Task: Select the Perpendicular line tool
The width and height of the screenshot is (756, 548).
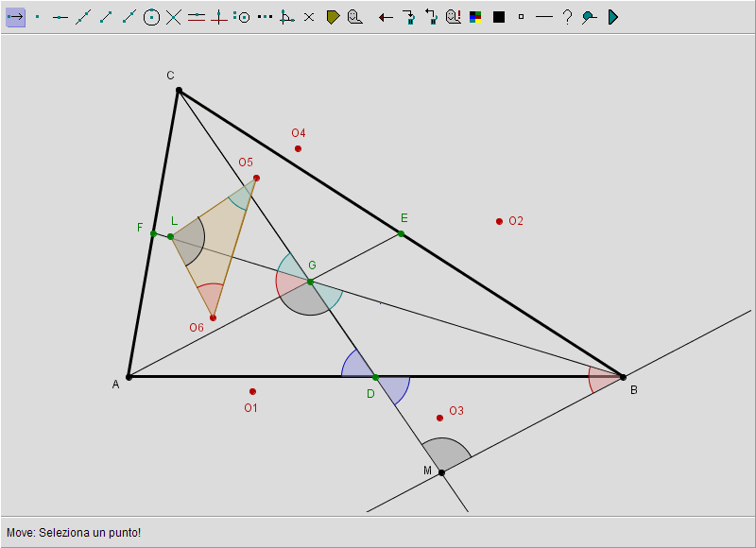Action: pos(219,17)
